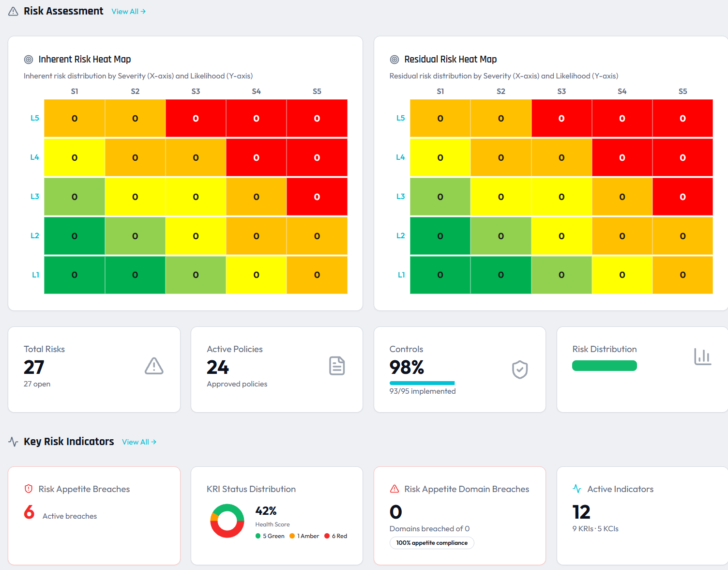Click the 100% appetite compliance badge
The image size is (728, 570).
click(432, 543)
